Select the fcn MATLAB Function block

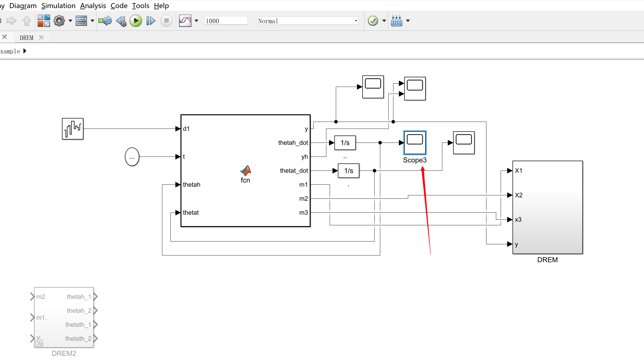tap(245, 170)
